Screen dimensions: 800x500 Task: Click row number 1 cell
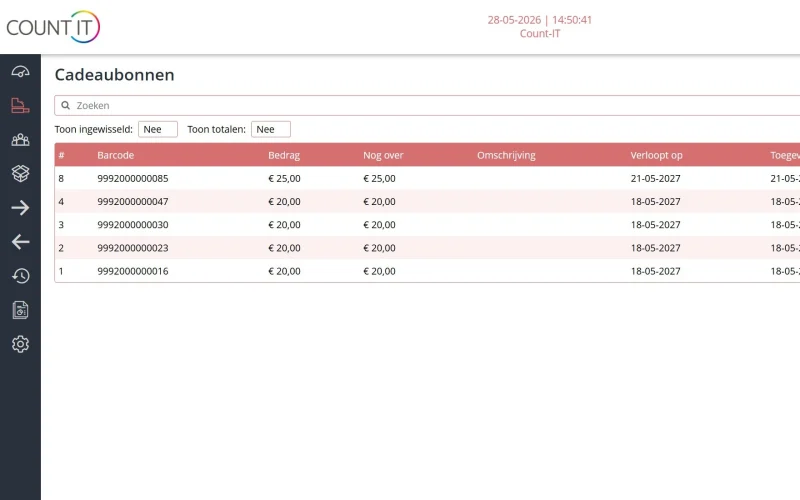(x=61, y=271)
